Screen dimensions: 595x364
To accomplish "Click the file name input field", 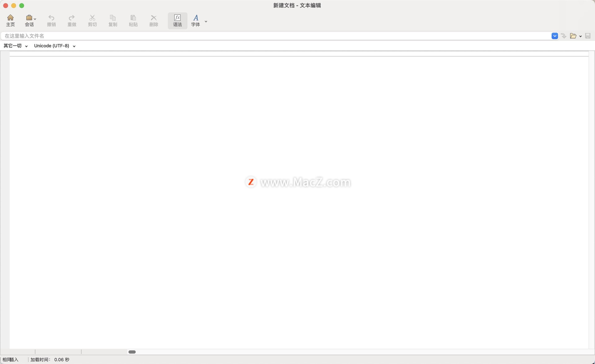I will click(x=276, y=36).
